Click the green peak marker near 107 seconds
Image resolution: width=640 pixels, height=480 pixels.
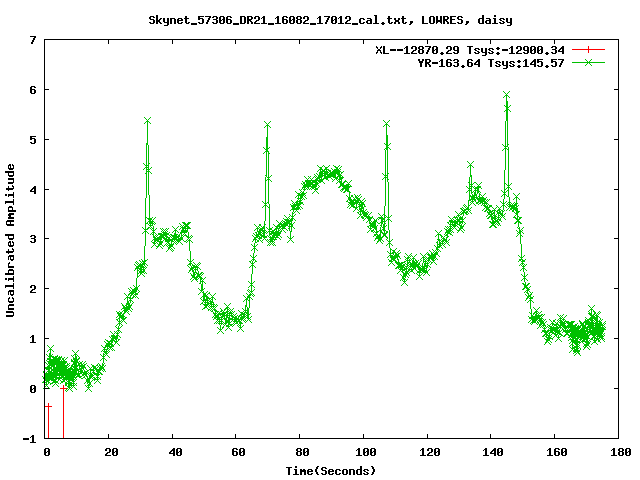[x=387, y=123]
